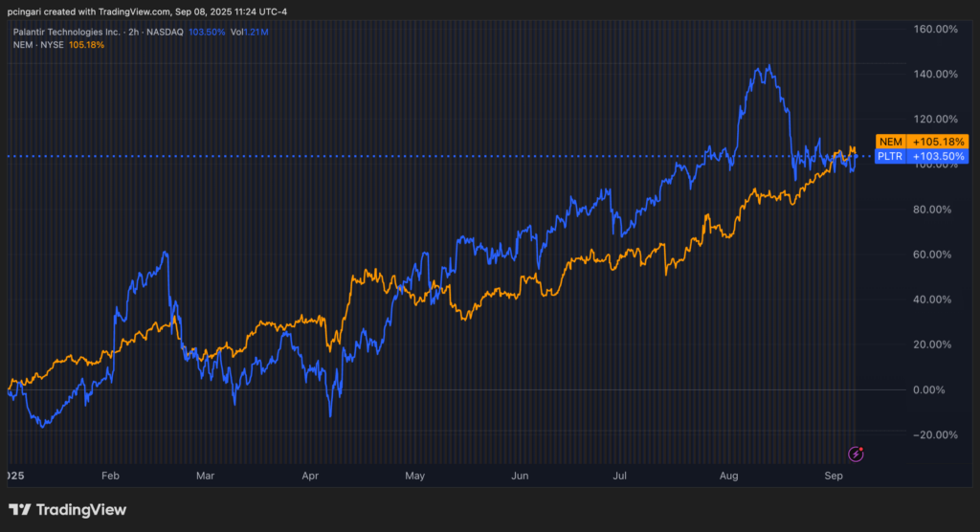Click the Feb date label on time axis

[110, 476]
